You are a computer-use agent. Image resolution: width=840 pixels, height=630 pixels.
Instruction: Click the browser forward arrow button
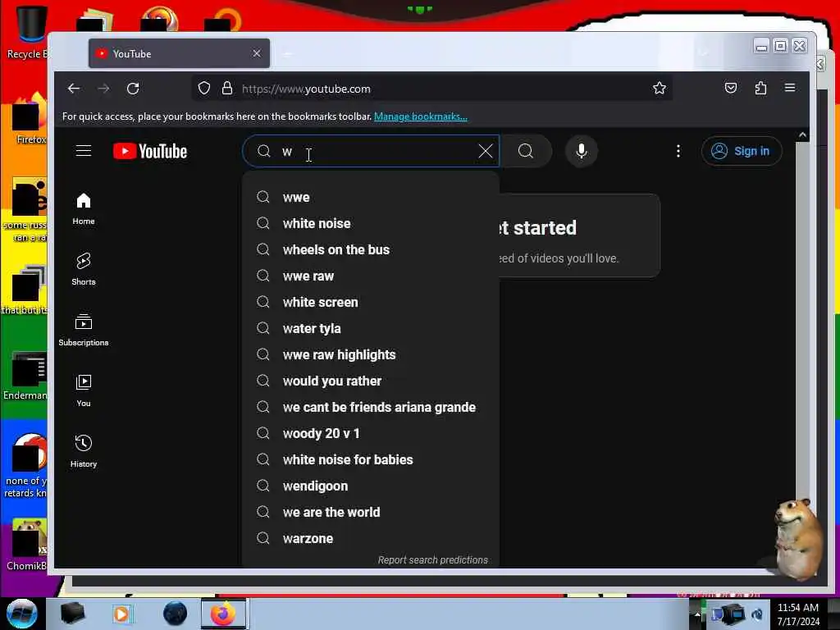click(x=104, y=89)
